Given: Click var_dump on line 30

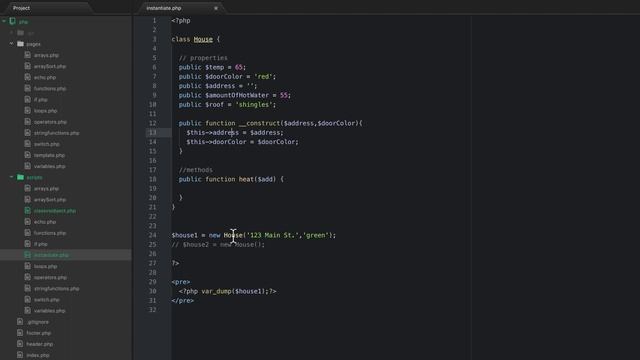Looking at the screenshot, I should [x=216, y=291].
